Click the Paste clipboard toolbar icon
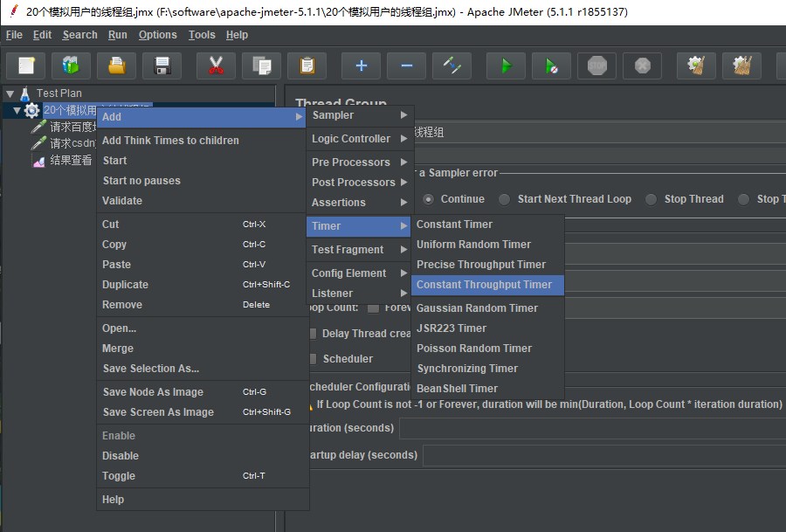The image size is (786, 532). click(307, 66)
